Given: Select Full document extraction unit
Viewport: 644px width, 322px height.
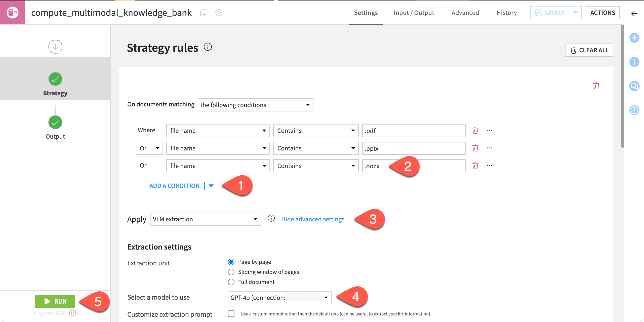Looking at the screenshot, I should click(231, 282).
